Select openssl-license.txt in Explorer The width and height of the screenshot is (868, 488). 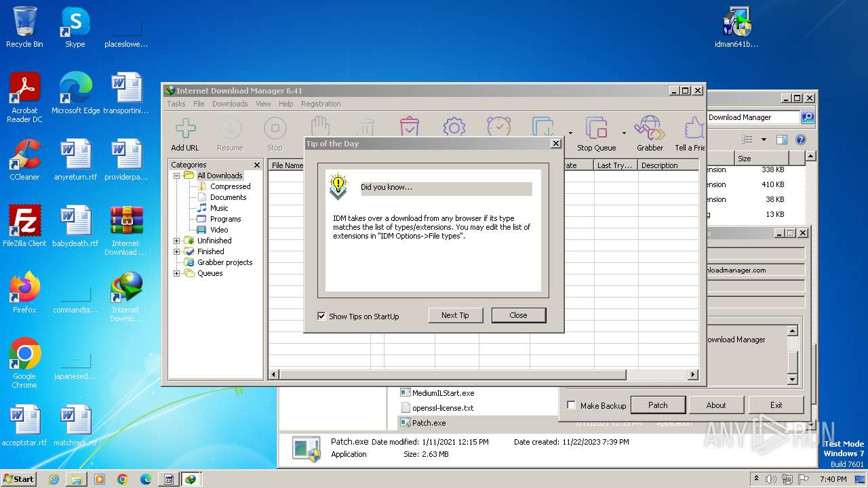(443, 408)
